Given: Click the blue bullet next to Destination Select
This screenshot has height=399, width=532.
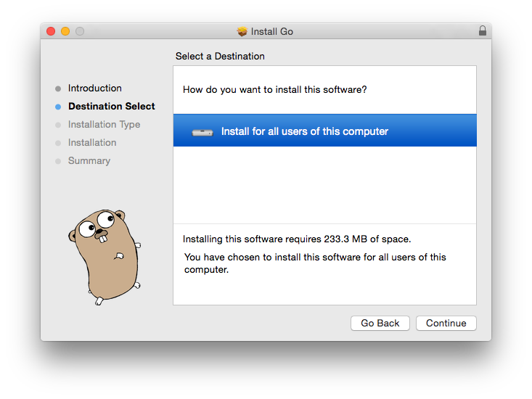Looking at the screenshot, I should [58, 107].
